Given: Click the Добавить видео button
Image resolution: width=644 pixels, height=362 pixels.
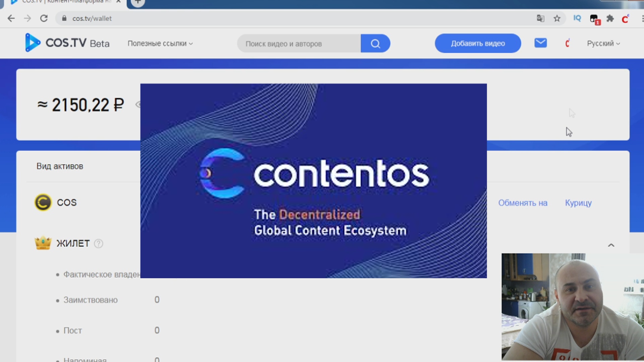Looking at the screenshot, I should (478, 44).
